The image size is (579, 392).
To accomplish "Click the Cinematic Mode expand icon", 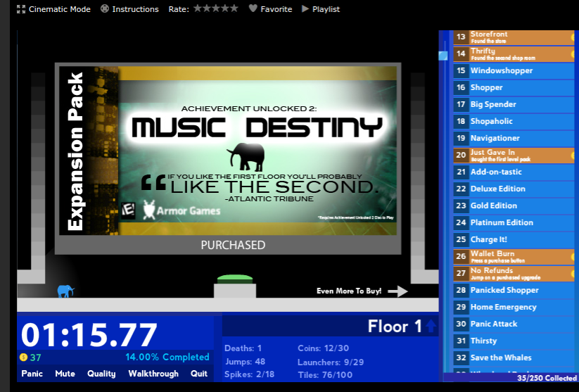I will tap(21, 9).
